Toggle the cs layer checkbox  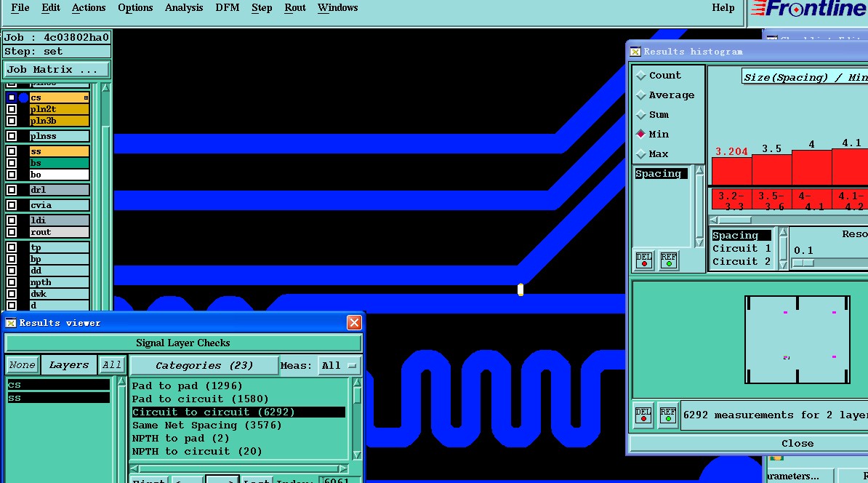(11, 97)
